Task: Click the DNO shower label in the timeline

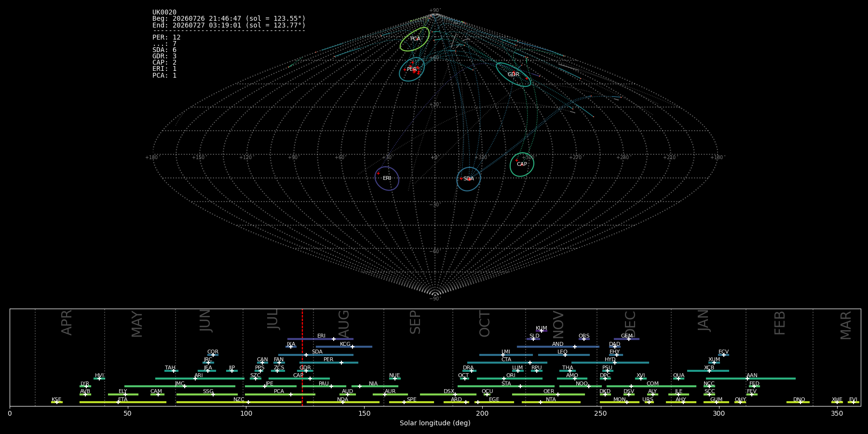Action: pos(799,400)
